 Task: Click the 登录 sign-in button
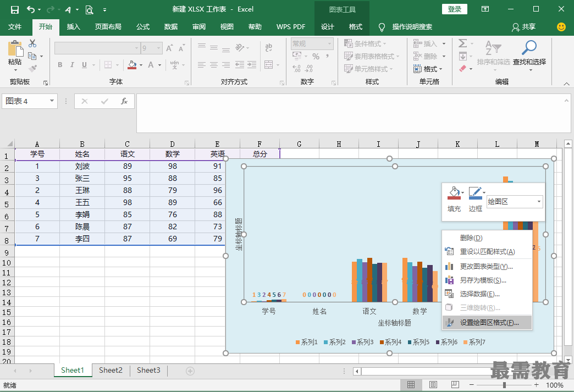point(455,9)
